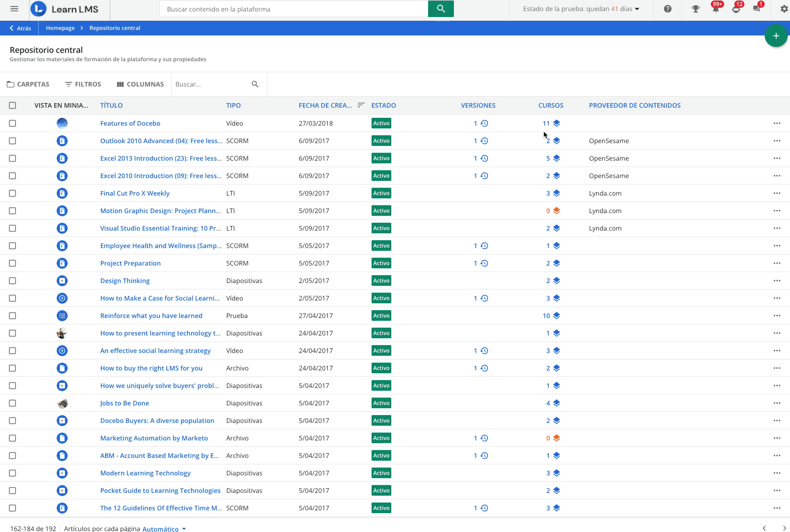
Task: Open the Automático items per page dropdown
Action: [164, 529]
